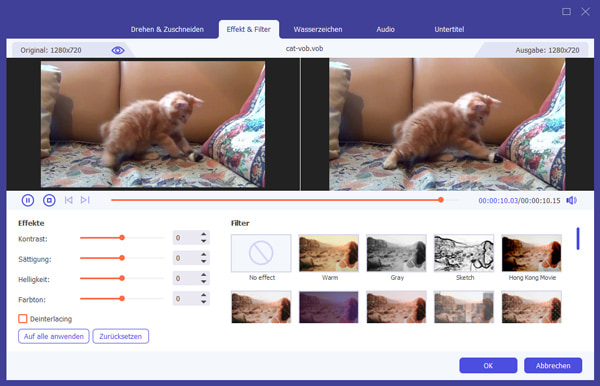The image size is (600, 386).
Task: Close the editor window
Action: [x=585, y=12]
